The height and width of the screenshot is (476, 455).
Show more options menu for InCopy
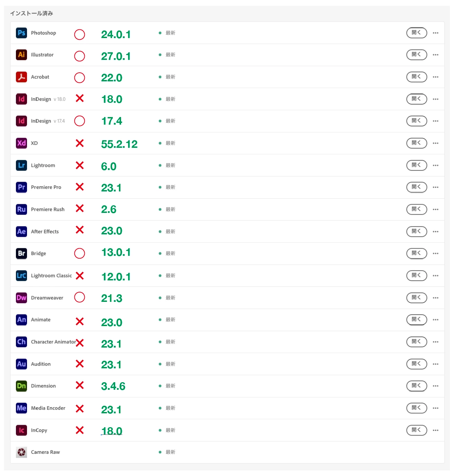pos(436,430)
